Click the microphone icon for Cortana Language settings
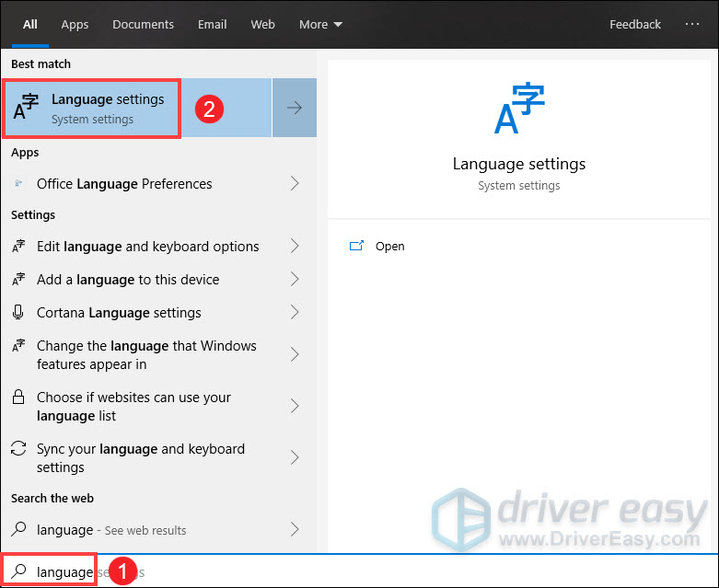 (x=17, y=312)
